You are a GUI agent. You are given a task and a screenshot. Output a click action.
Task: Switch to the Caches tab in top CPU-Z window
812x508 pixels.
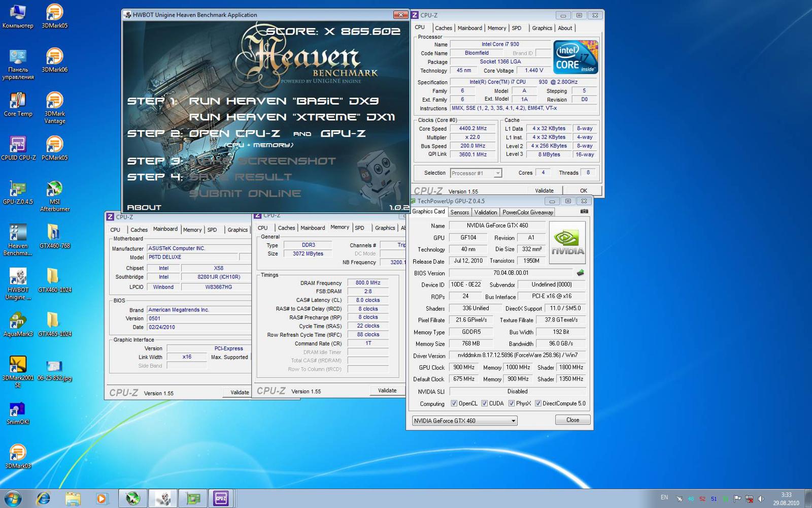[443, 28]
